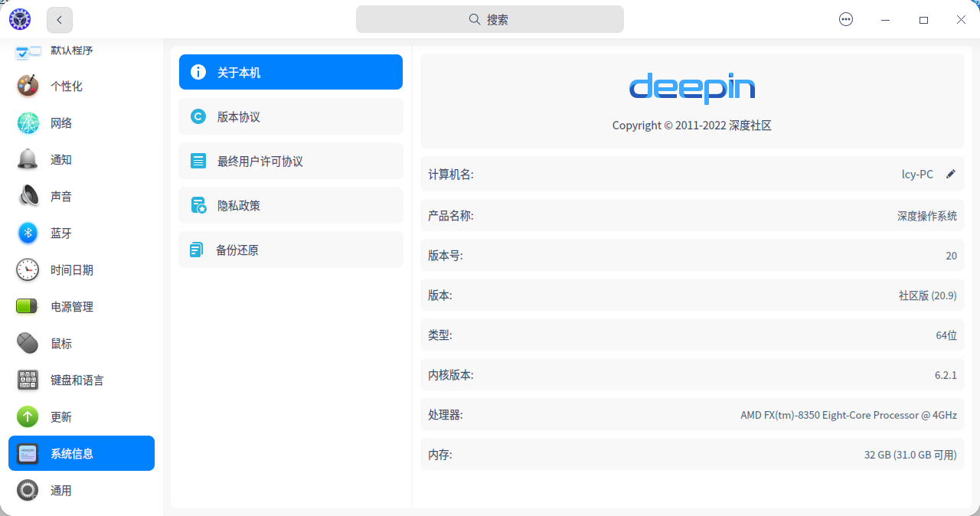Image resolution: width=980 pixels, height=516 pixels.
Task: Select the 关于本机 tab
Action: click(291, 72)
